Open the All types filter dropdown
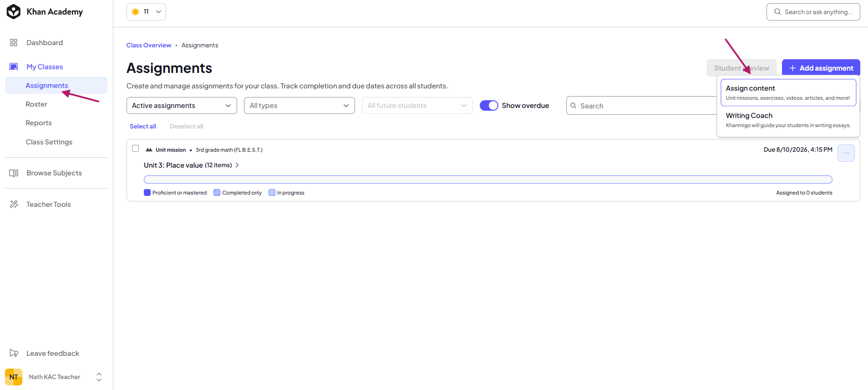The height and width of the screenshot is (390, 868). tap(299, 105)
